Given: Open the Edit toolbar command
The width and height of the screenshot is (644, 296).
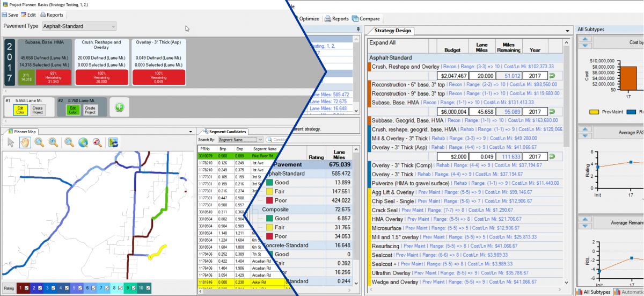Looking at the screenshot, I should click(x=28, y=15).
